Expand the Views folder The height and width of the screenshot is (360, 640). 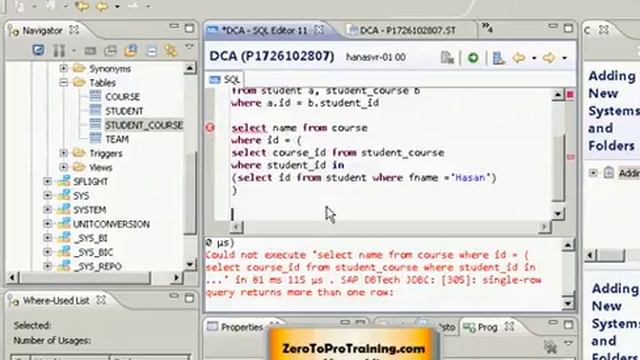(63, 167)
